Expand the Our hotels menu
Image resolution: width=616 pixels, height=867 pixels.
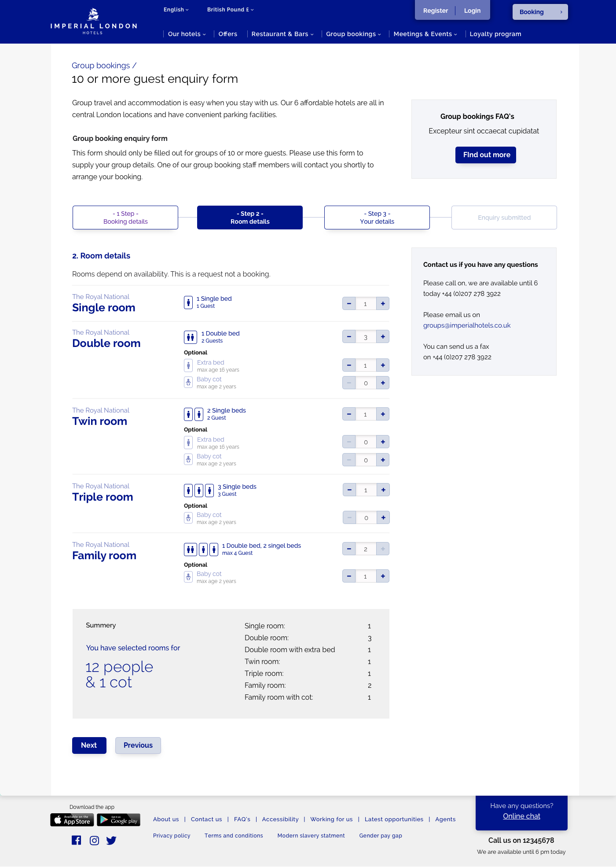187,34
